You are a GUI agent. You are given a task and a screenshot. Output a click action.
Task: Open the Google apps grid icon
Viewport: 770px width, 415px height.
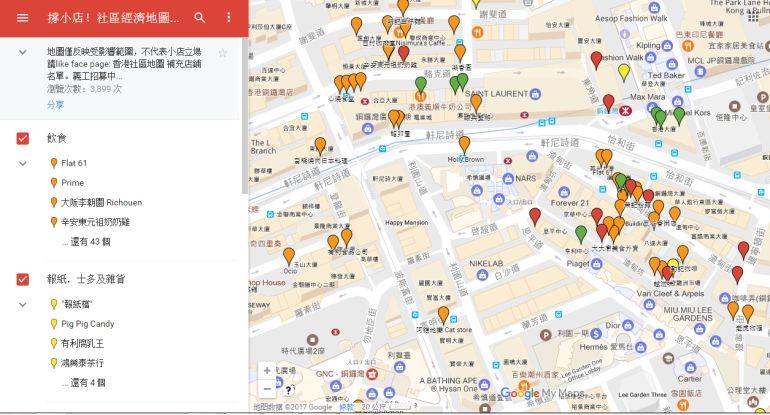pyautogui.click(x=753, y=17)
